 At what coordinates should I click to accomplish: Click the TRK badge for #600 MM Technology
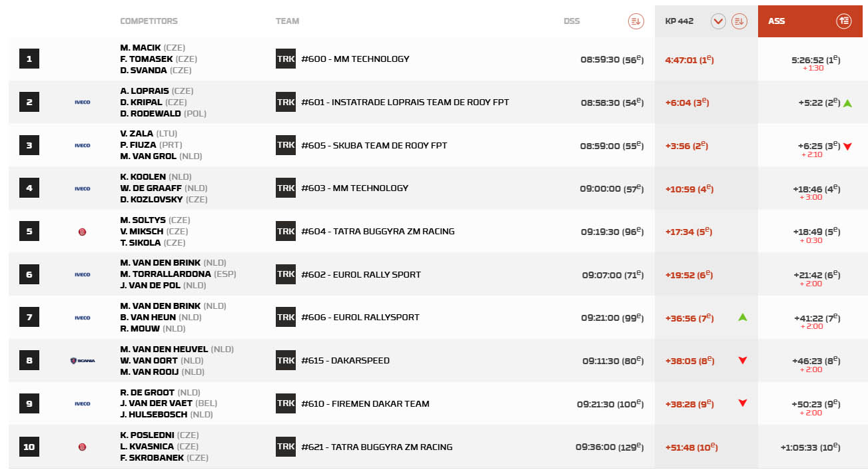tap(286, 59)
